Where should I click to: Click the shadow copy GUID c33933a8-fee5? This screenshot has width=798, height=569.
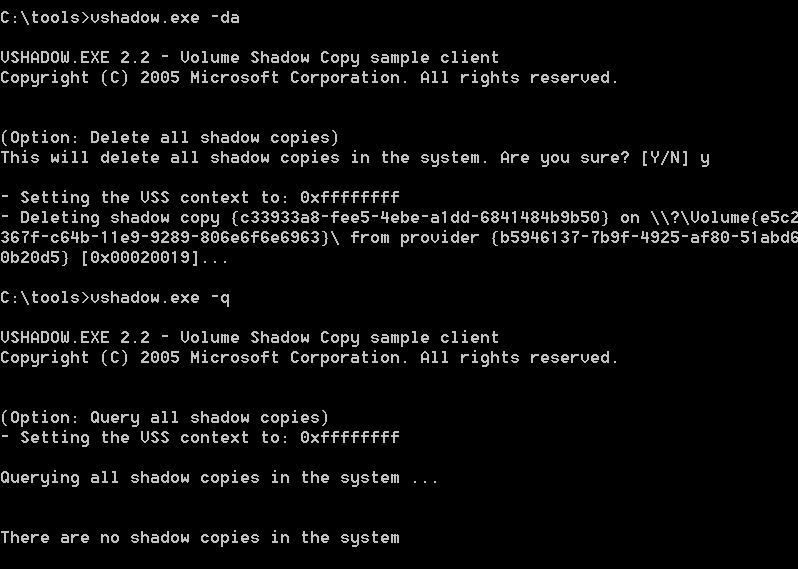coord(420,218)
